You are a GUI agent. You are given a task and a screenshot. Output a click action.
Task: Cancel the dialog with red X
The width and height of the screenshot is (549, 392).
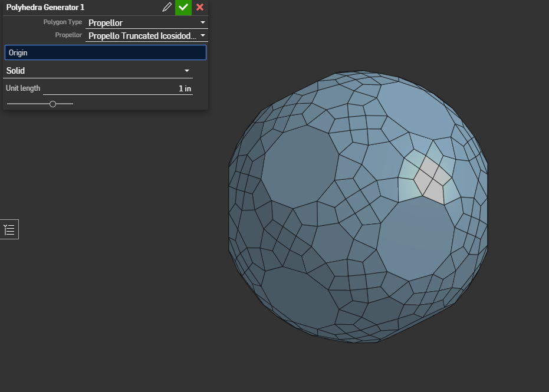coord(200,7)
